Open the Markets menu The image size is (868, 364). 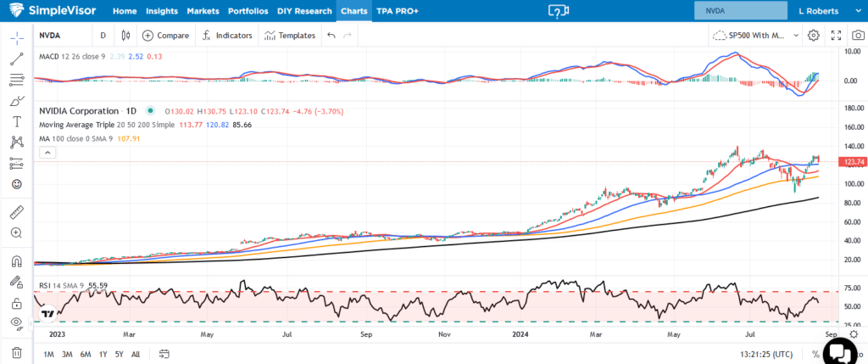click(203, 11)
